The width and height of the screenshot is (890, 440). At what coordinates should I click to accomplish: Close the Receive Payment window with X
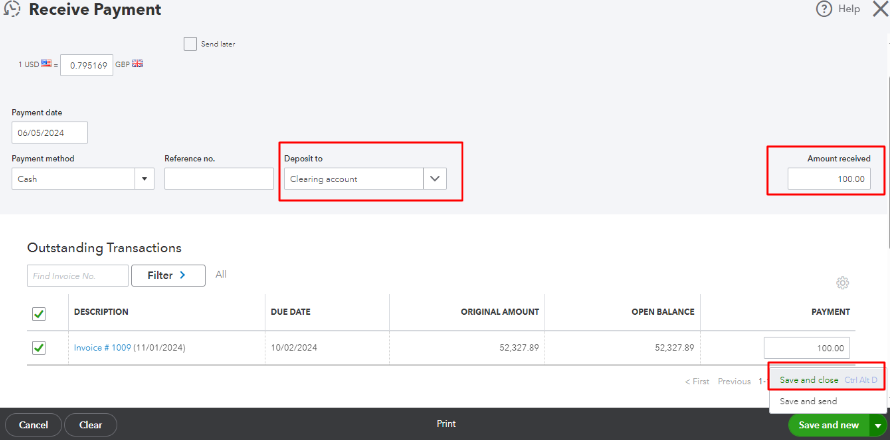coord(880,9)
